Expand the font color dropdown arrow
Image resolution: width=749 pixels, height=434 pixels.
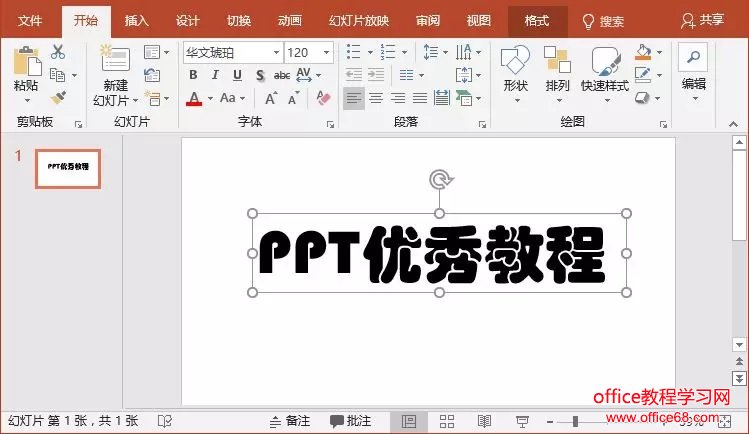209,98
